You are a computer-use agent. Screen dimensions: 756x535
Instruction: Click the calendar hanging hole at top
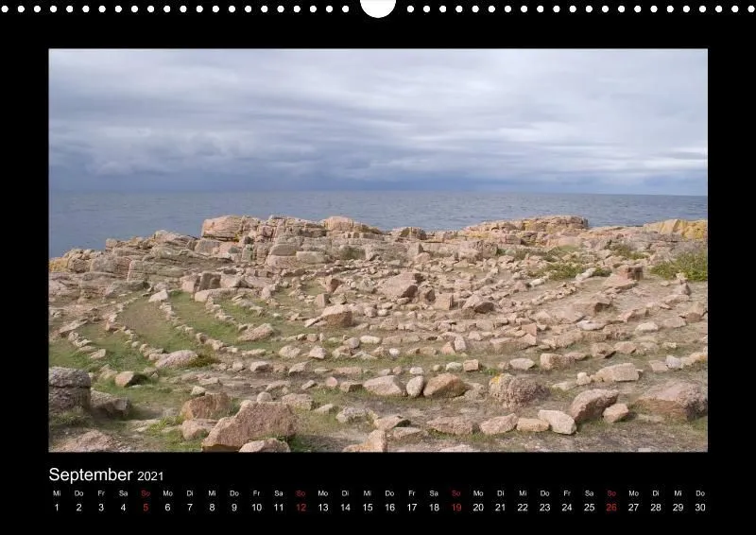pos(378,7)
